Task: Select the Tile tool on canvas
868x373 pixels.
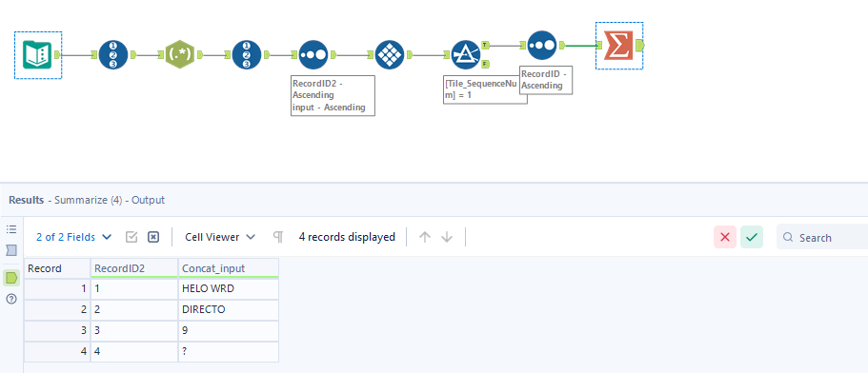Action: click(x=390, y=54)
